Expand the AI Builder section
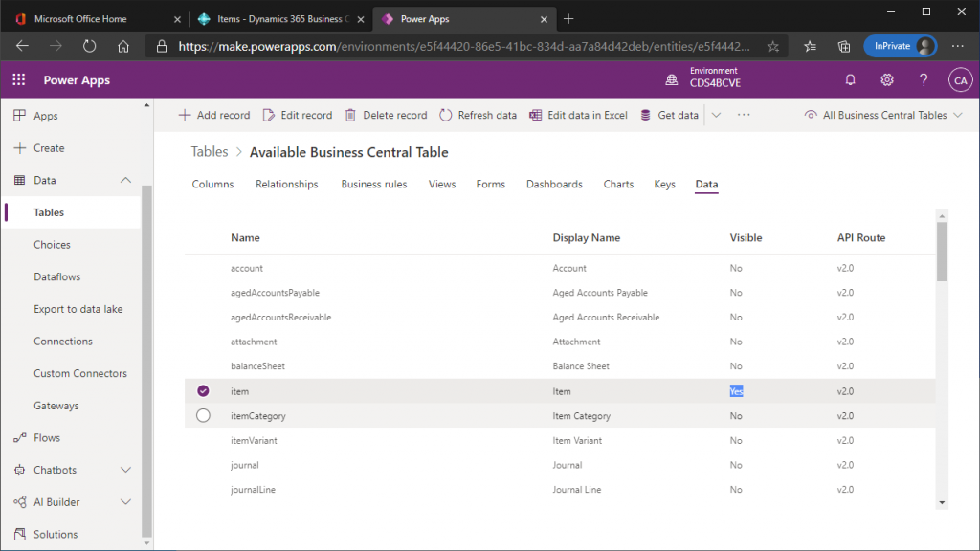Viewport: 980px width, 551px height. [x=125, y=501]
